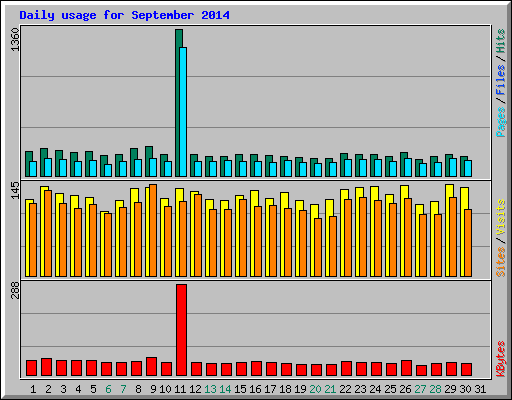Select the tall red KBytes bar for day 11

[x=181, y=330]
